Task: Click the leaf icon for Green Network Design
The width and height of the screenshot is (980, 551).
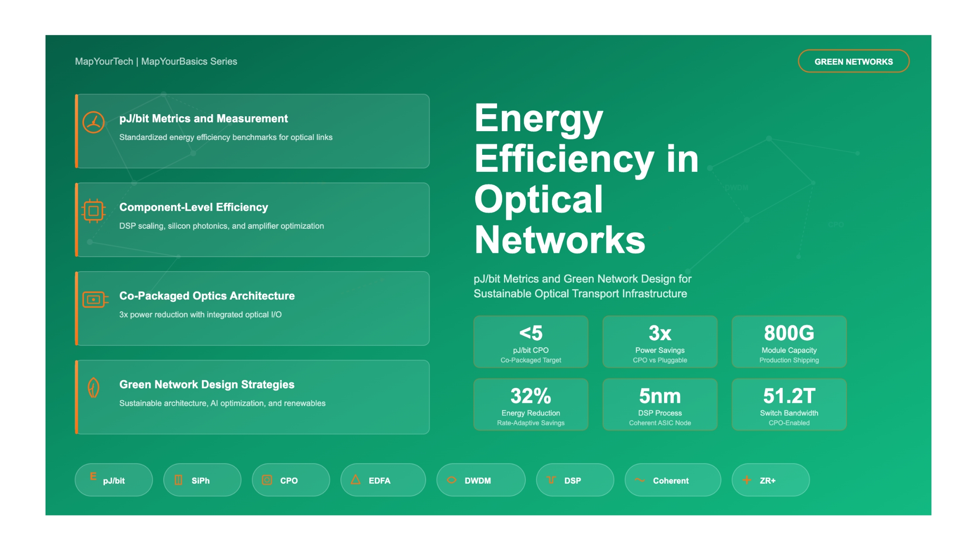Action: point(93,387)
